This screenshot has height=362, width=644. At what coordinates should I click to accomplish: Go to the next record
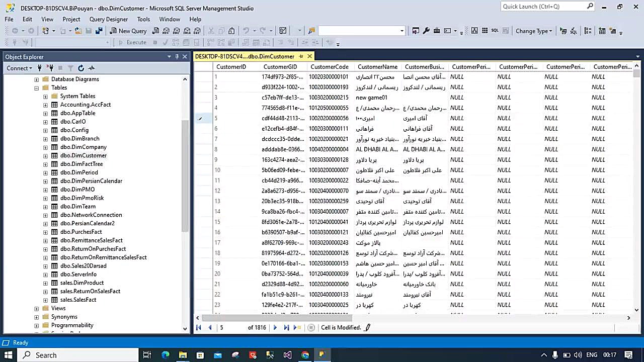coord(275,327)
